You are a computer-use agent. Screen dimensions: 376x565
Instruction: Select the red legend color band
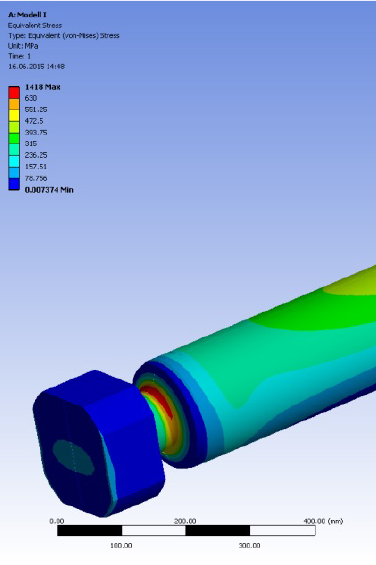coord(14,92)
